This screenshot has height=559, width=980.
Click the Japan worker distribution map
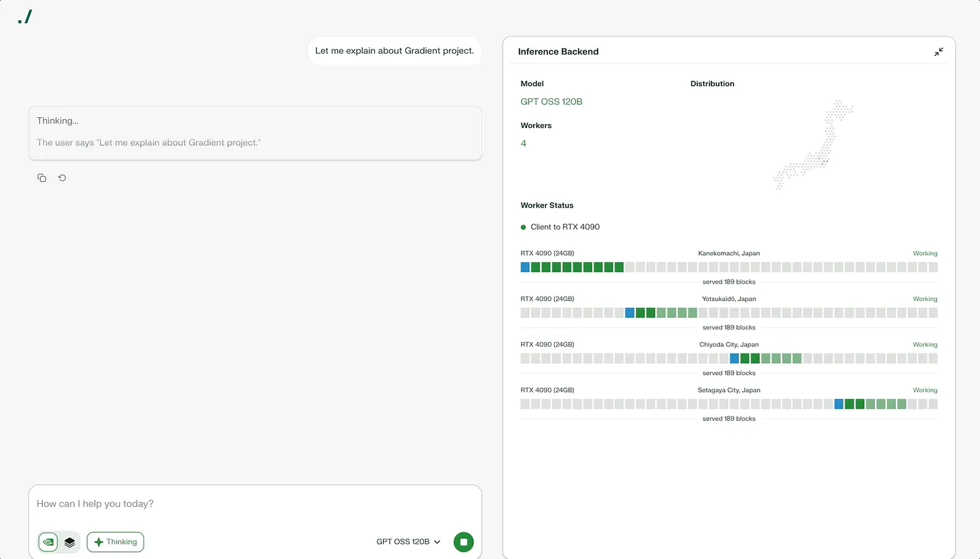[x=813, y=145]
